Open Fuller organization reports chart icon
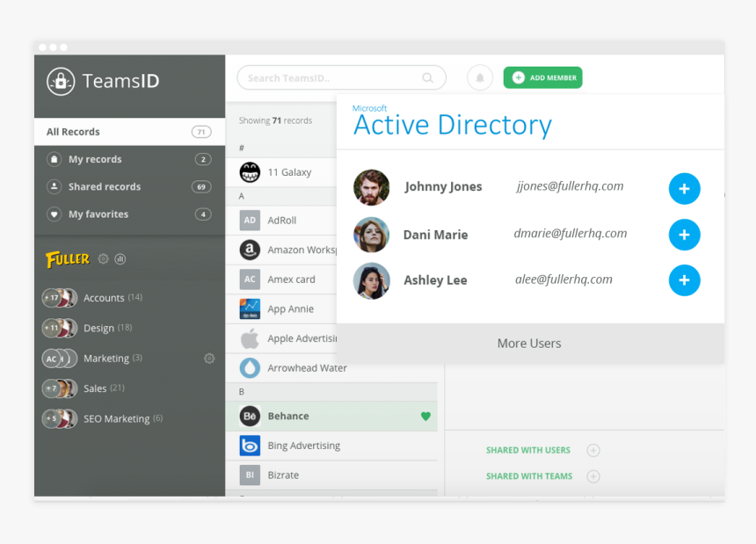The width and height of the screenshot is (756, 544). [x=120, y=258]
